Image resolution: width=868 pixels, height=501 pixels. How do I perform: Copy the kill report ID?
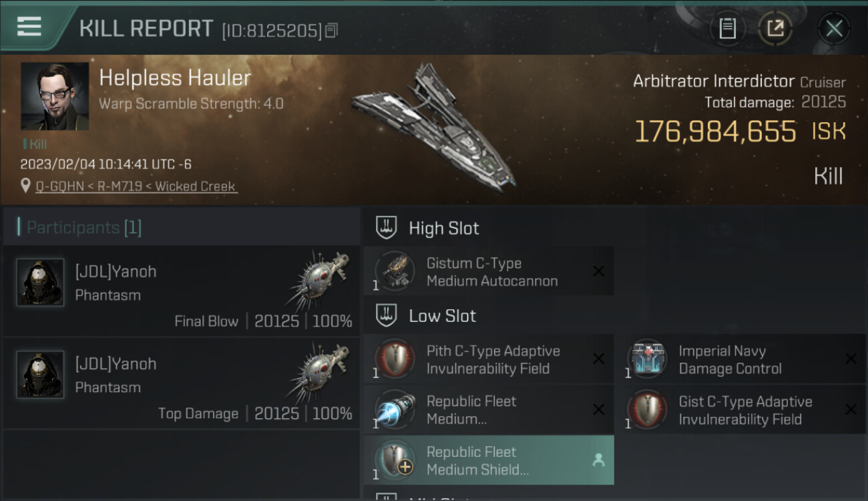332,30
